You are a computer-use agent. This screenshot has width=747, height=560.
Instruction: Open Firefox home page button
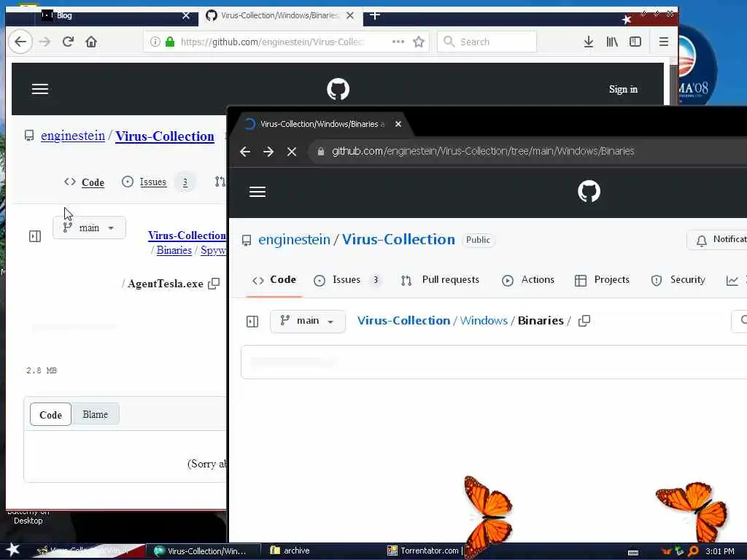[91, 42]
